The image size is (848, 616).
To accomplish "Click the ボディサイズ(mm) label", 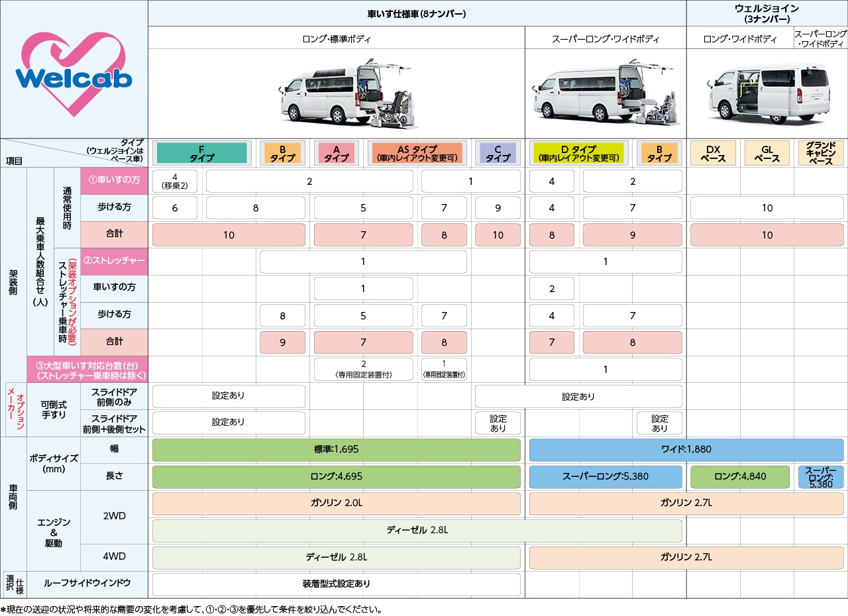I will tap(54, 464).
